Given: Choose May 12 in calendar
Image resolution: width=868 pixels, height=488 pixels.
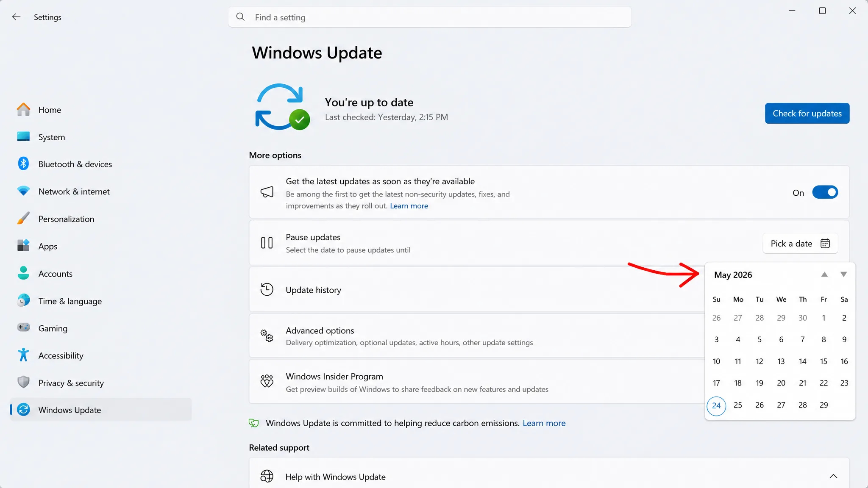Looking at the screenshot, I should [x=759, y=361].
